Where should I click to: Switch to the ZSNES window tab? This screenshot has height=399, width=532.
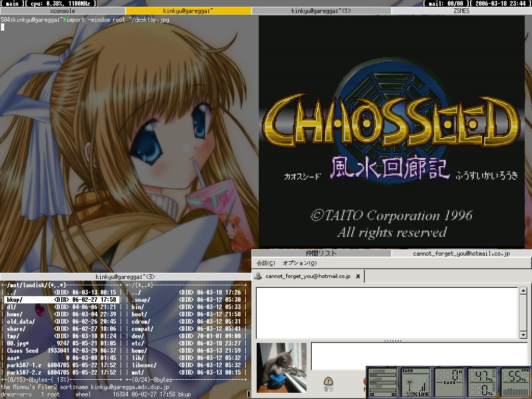pyautogui.click(x=462, y=11)
